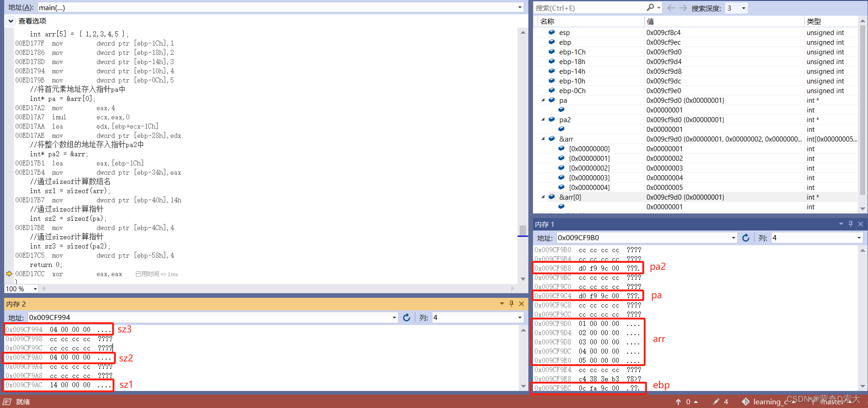This screenshot has height=408, width=868.
Task: Click the 就绪 ready status text
Action: 23,402
